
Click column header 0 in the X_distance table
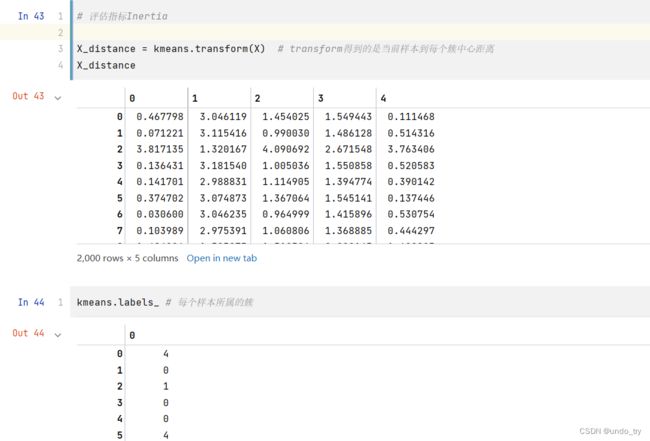(x=132, y=98)
